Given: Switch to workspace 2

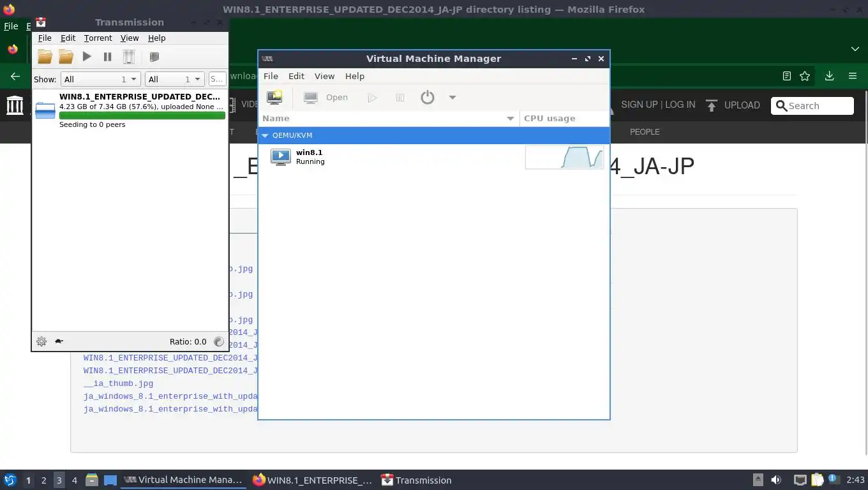Looking at the screenshot, I should (43, 480).
